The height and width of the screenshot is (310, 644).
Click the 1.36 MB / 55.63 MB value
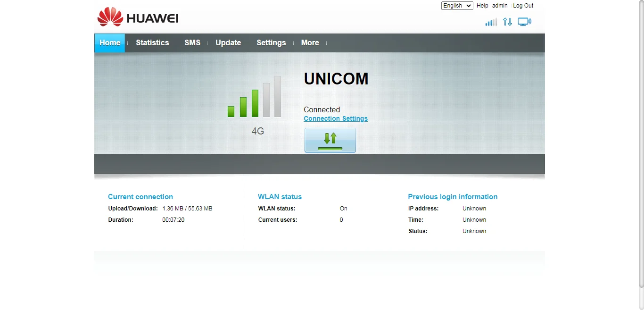pos(188,209)
